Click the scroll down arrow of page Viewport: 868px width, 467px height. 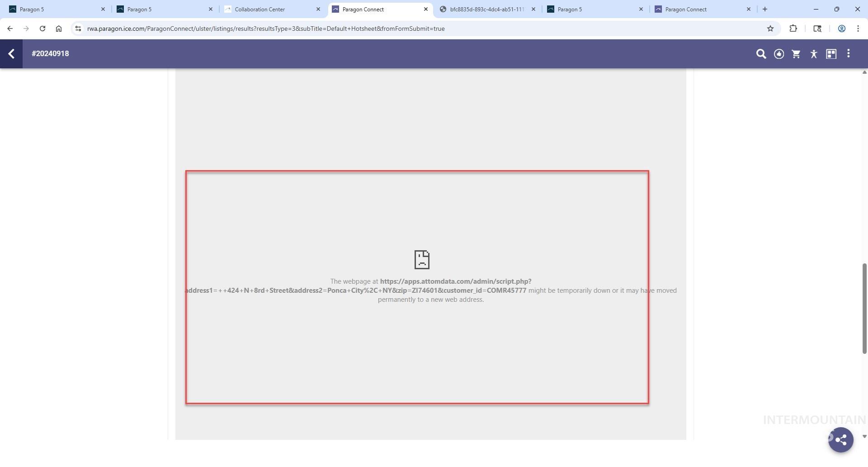click(x=864, y=437)
